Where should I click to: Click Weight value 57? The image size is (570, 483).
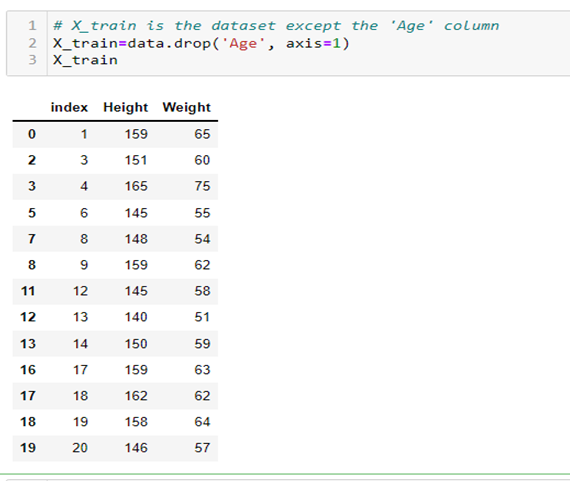coord(202,448)
